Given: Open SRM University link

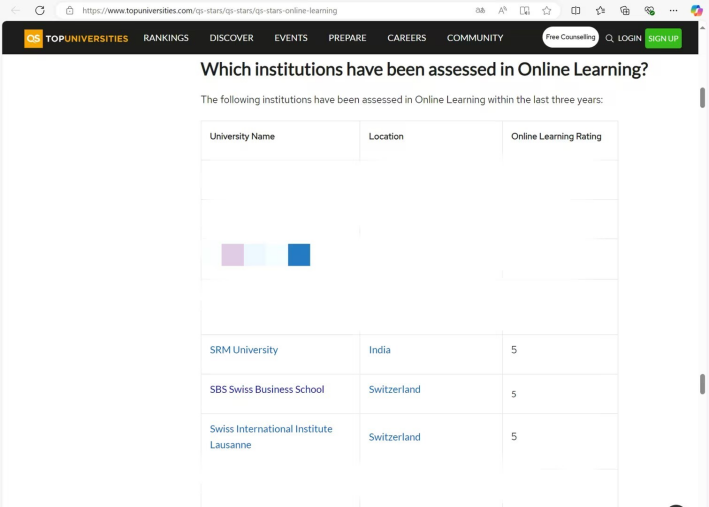Looking at the screenshot, I should (x=244, y=350).
